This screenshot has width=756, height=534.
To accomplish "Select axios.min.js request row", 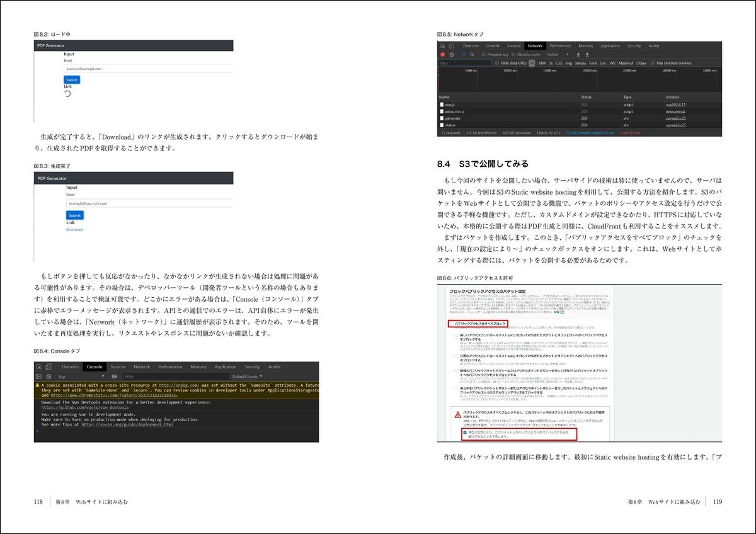I will point(580,111).
